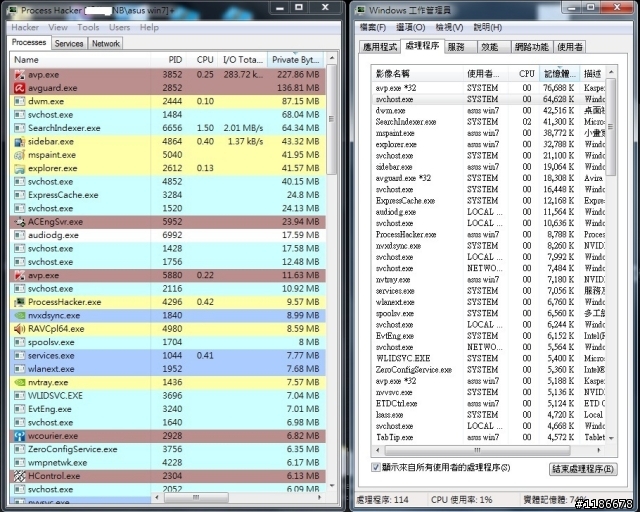Click the 結束處理程序 end process button
640x512 pixels.
tap(583, 469)
